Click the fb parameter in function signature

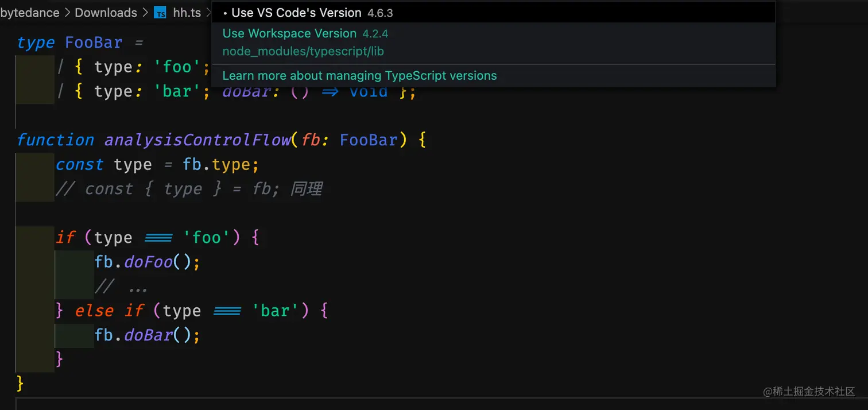click(310, 140)
